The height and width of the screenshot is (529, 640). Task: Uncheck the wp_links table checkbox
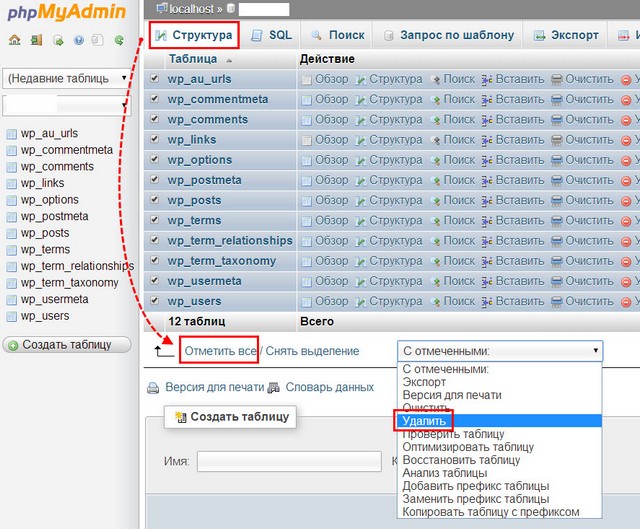coord(154,139)
